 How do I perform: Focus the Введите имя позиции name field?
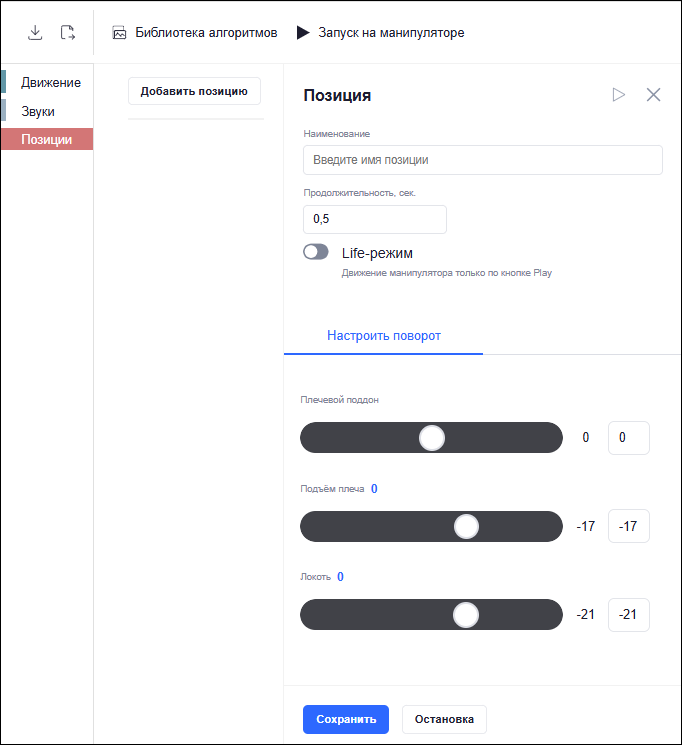point(483,160)
